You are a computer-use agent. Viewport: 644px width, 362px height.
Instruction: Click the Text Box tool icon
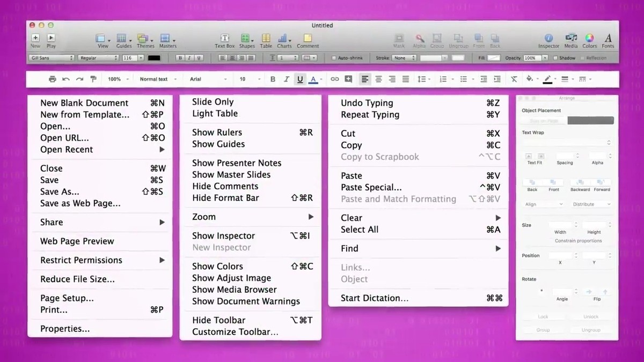pos(225,39)
